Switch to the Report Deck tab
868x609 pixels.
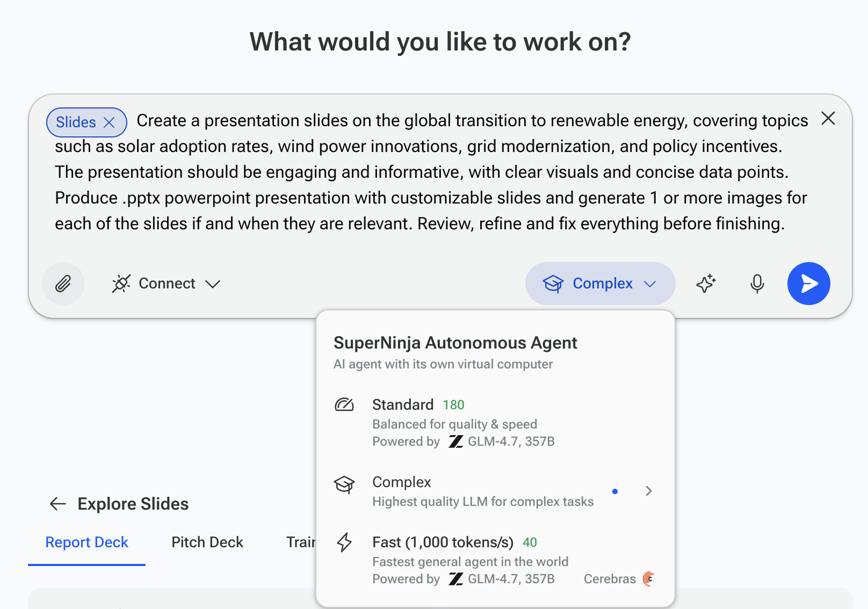(87, 542)
